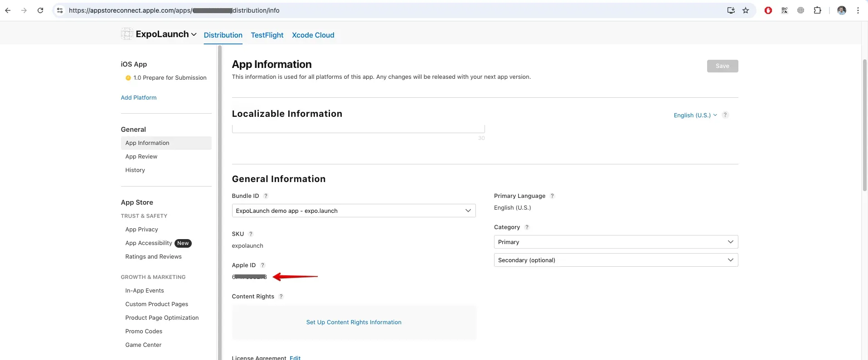The image size is (868, 360).
Task: Click help icon next to Category
Action: click(527, 227)
